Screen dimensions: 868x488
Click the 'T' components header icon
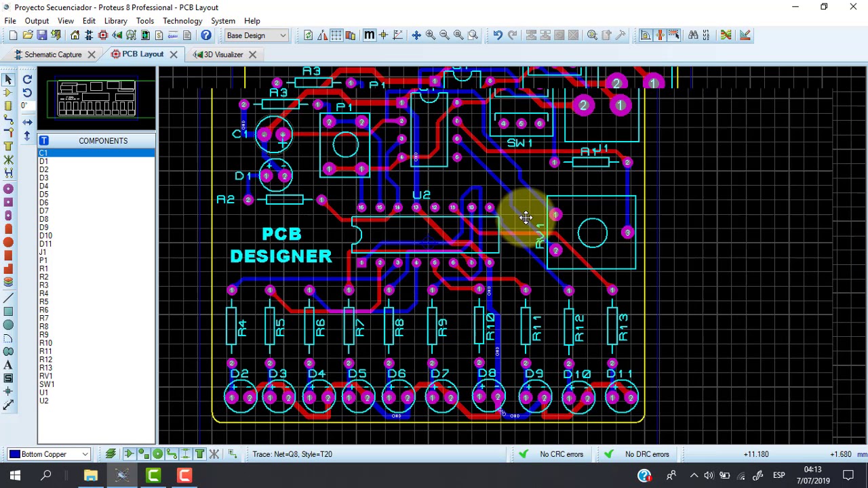point(43,141)
